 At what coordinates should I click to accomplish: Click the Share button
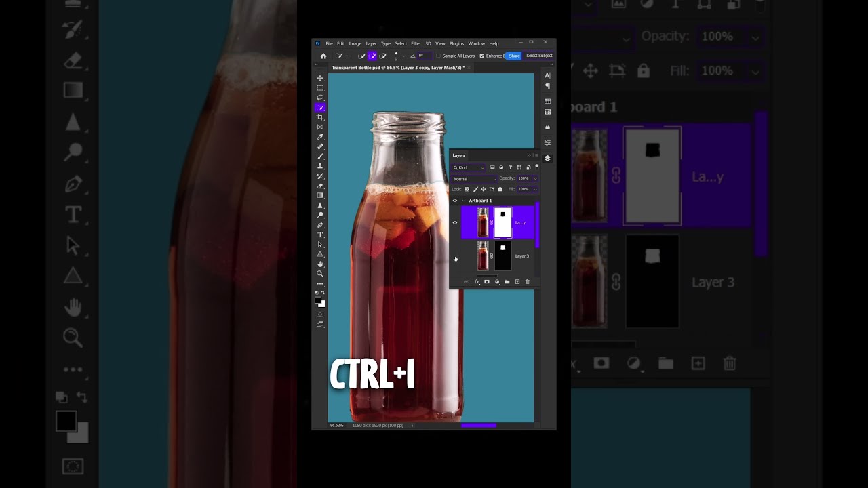[x=514, y=56]
